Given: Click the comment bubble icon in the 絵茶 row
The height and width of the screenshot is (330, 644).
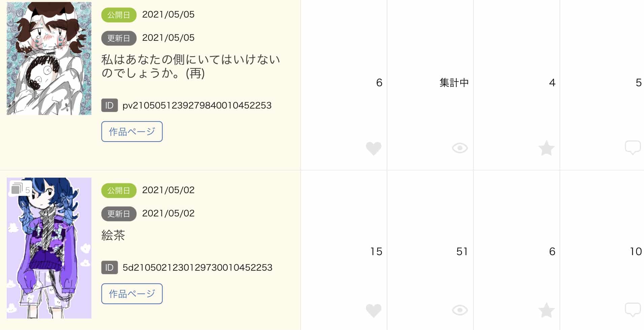Looking at the screenshot, I should pos(633,309).
